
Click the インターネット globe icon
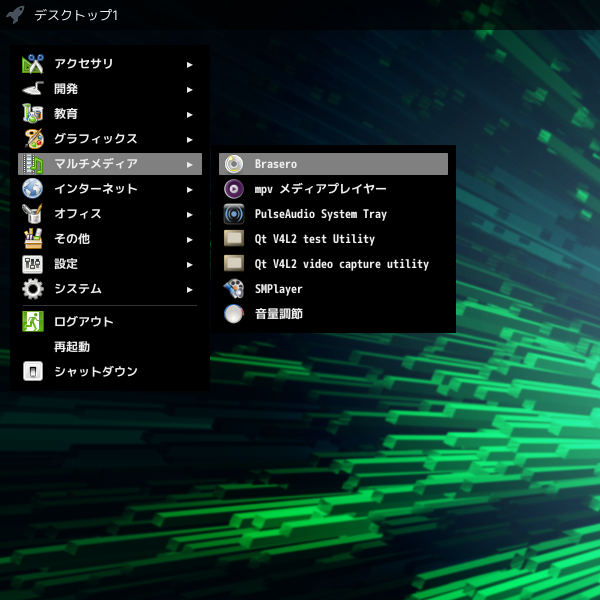pyautogui.click(x=33, y=189)
